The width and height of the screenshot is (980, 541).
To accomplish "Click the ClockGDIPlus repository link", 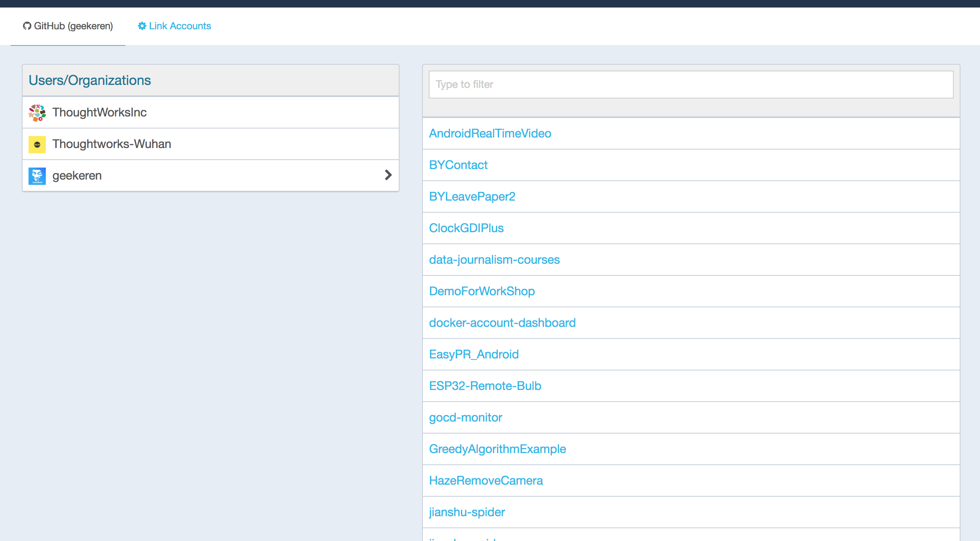I will [x=466, y=228].
